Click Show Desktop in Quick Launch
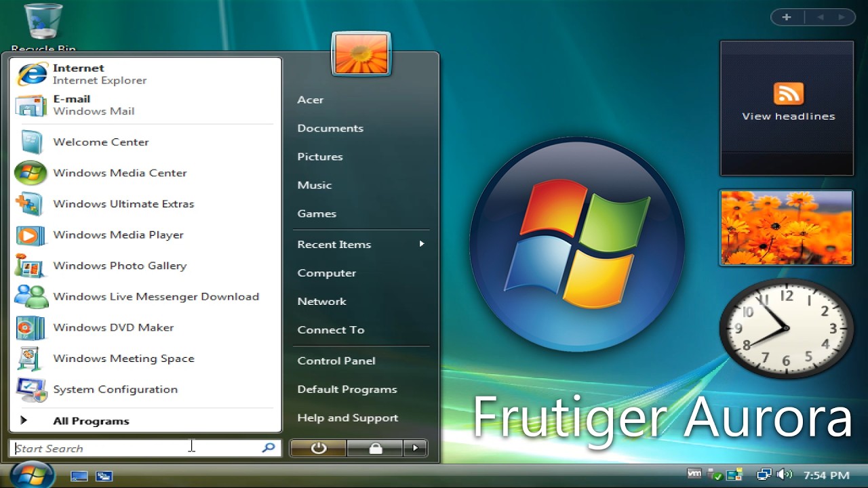The width and height of the screenshot is (868, 488). pyautogui.click(x=79, y=476)
